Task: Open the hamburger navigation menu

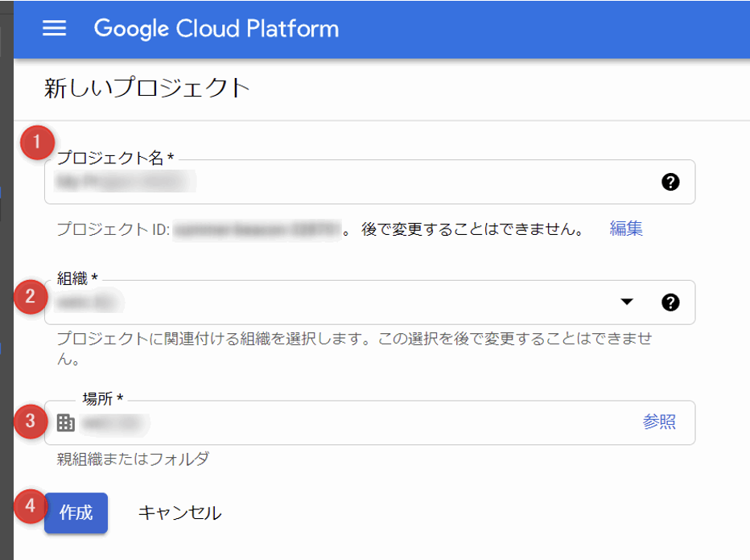Action: tap(54, 28)
